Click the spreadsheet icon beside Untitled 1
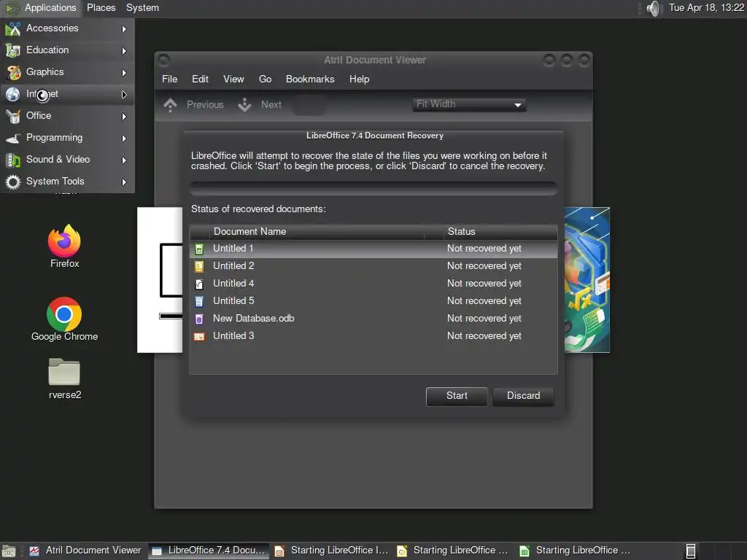Viewport: 747px width, 560px height. 199,249
